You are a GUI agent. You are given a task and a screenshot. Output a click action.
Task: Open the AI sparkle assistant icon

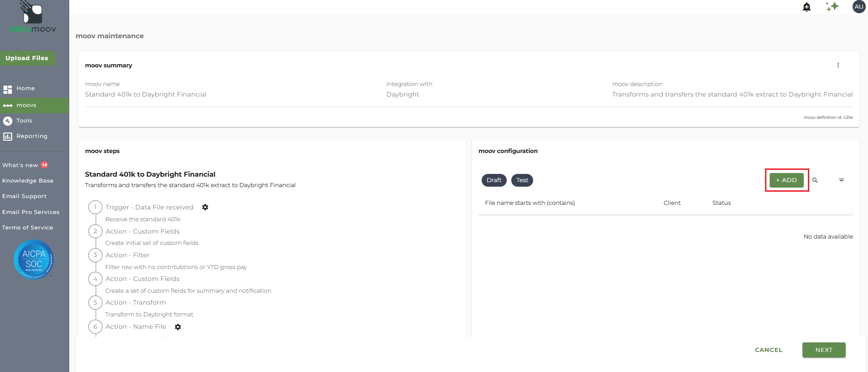pyautogui.click(x=832, y=6)
